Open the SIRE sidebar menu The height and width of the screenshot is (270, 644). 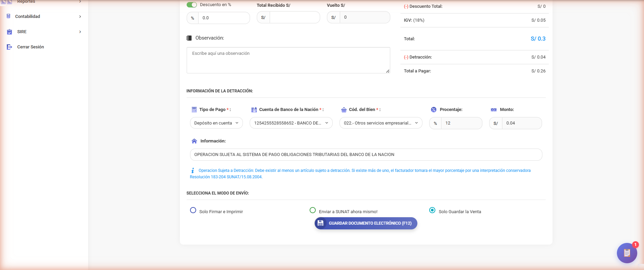pos(44,31)
